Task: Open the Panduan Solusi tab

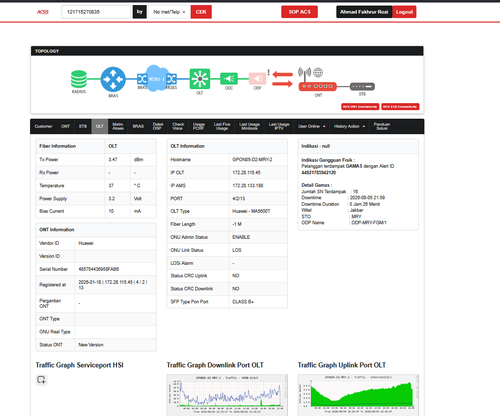Action: (x=382, y=126)
